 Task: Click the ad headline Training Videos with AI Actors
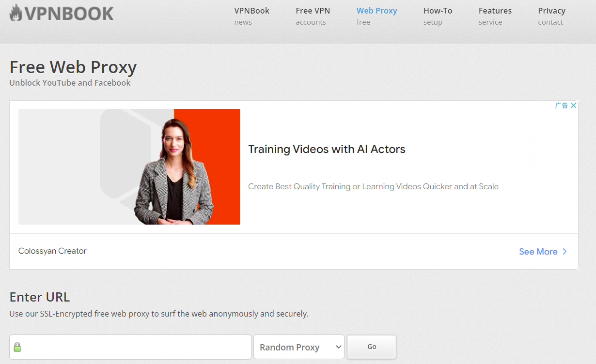[327, 149]
